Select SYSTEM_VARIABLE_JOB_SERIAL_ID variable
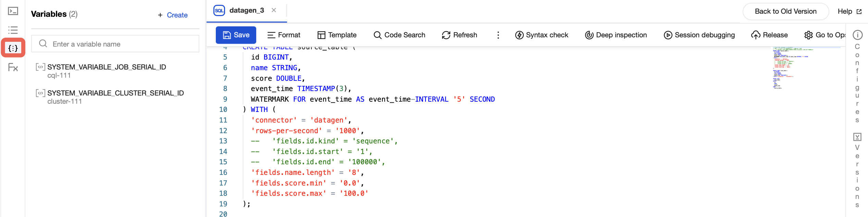The width and height of the screenshot is (868, 217). [107, 67]
